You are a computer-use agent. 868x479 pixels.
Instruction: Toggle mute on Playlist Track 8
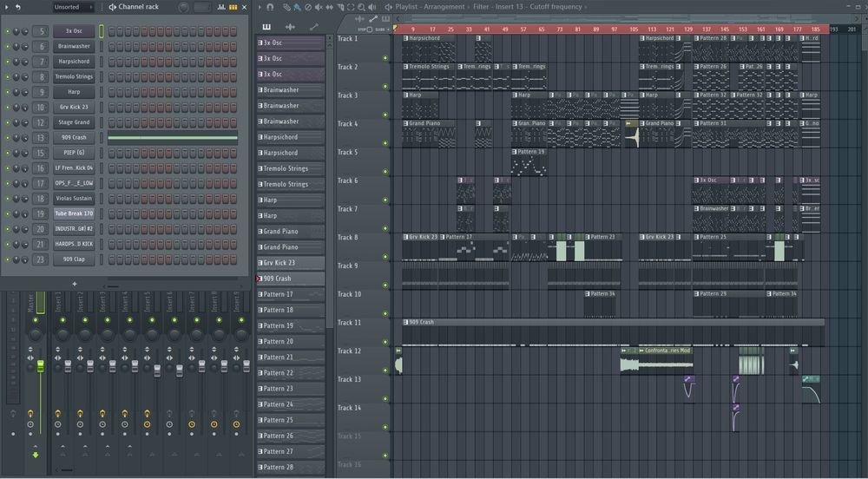(385, 257)
